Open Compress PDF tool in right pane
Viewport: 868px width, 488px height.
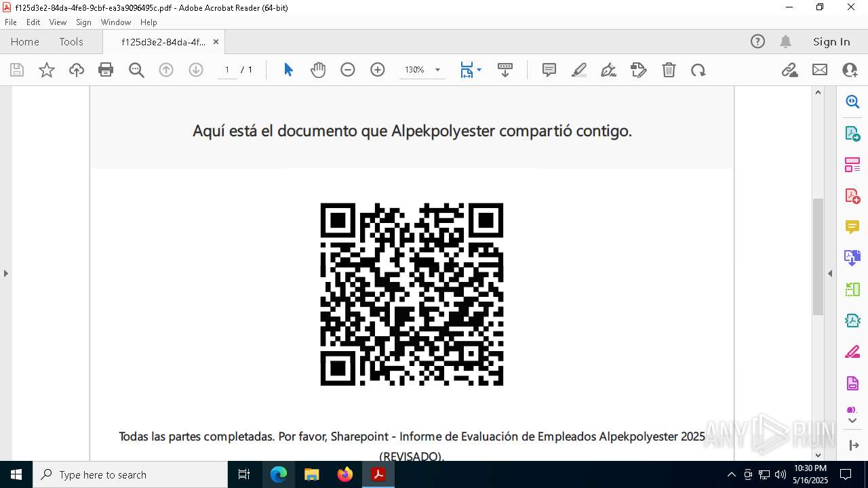click(x=852, y=320)
